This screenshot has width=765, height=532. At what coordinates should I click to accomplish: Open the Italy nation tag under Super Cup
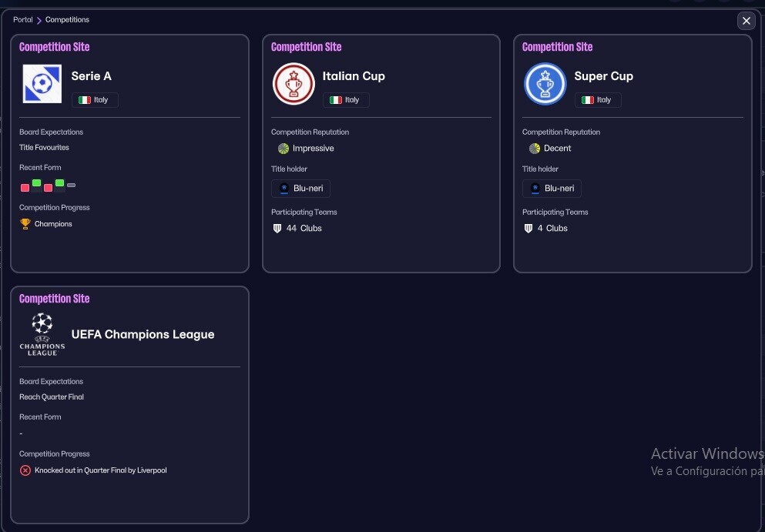click(597, 100)
